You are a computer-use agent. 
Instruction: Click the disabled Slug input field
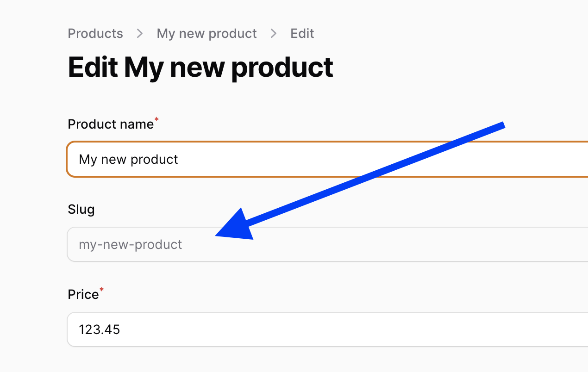pyautogui.click(x=327, y=244)
